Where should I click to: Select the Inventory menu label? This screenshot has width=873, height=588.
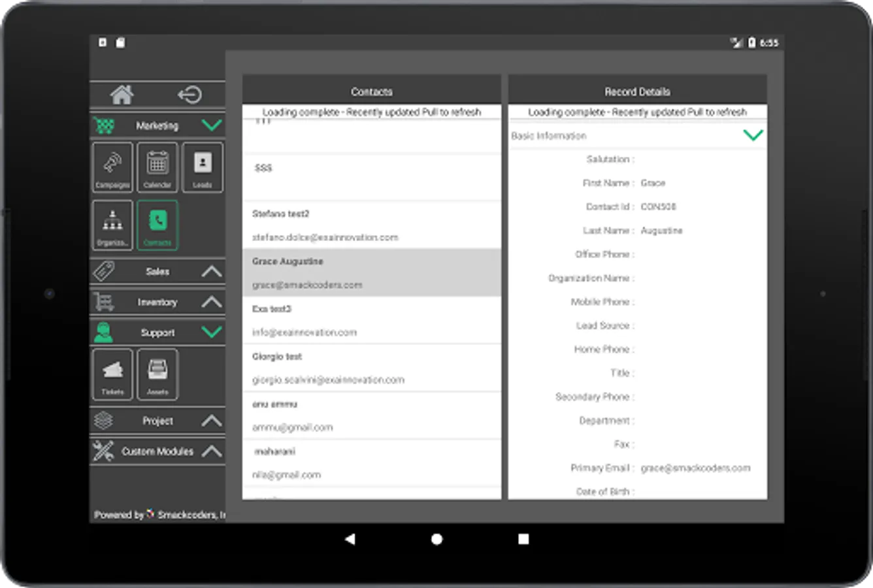(x=157, y=302)
